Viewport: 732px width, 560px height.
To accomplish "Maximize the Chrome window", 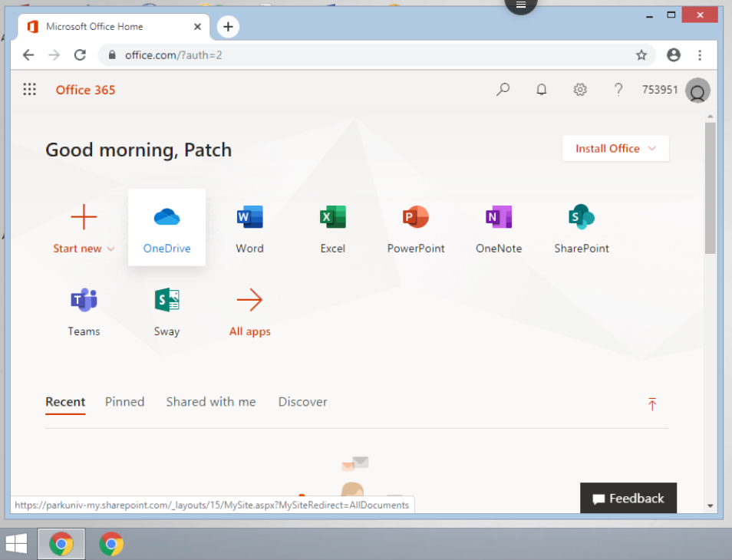I will [671, 15].
